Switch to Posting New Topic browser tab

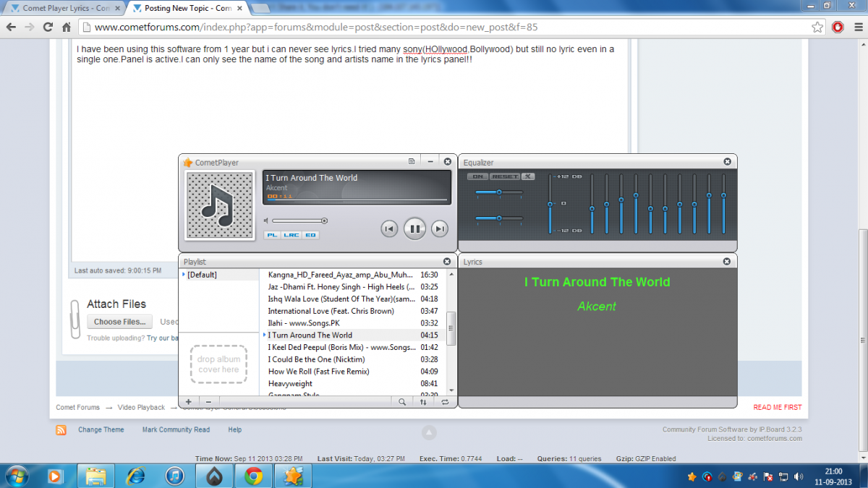(x=187, y=8)
